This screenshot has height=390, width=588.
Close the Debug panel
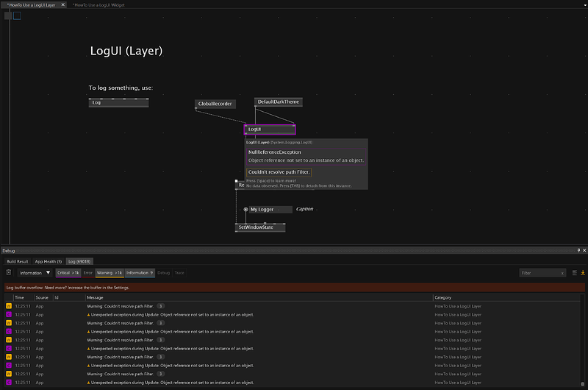(x=584, y=250)
